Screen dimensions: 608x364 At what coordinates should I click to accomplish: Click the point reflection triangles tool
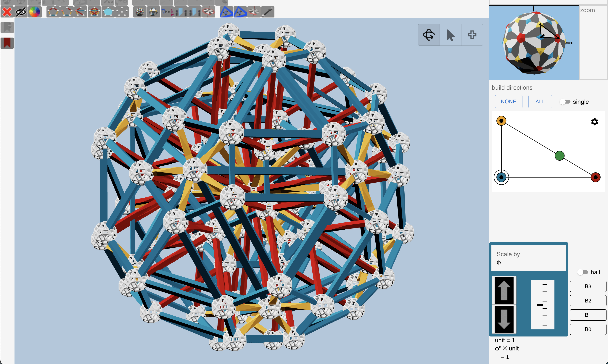coord(167,12)
